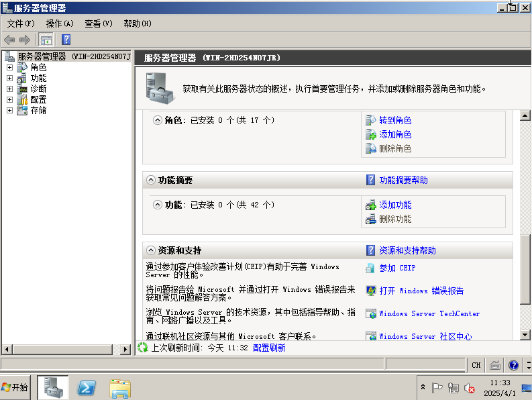Open the 功能摘要帮助 link

tap(403, 180)
